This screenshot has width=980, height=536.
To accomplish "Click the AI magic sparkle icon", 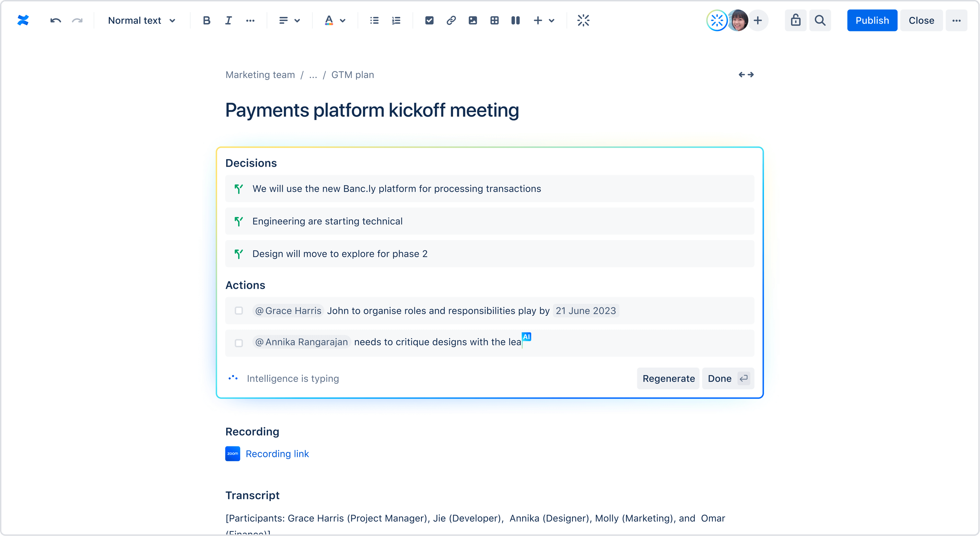I will 583,20.
